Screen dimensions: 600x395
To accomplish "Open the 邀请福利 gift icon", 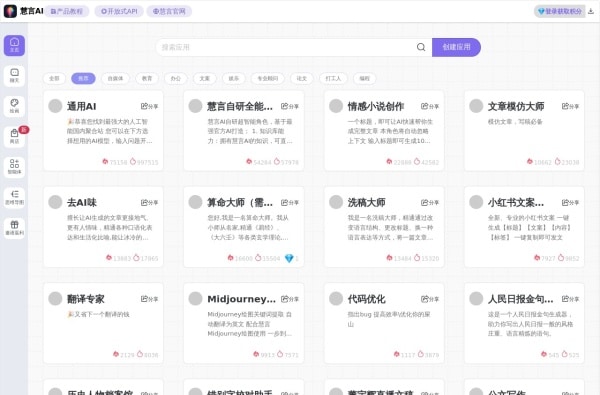I will 15,228.
